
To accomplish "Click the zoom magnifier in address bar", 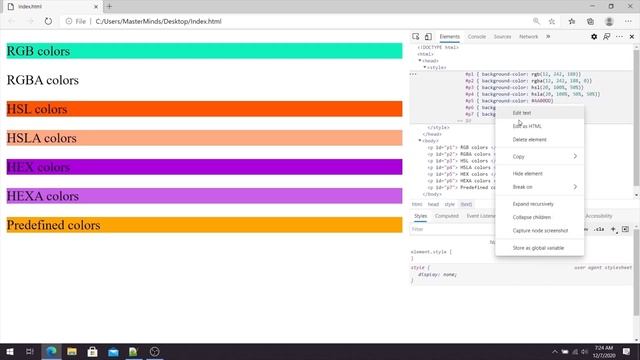I will coord(536,21).
